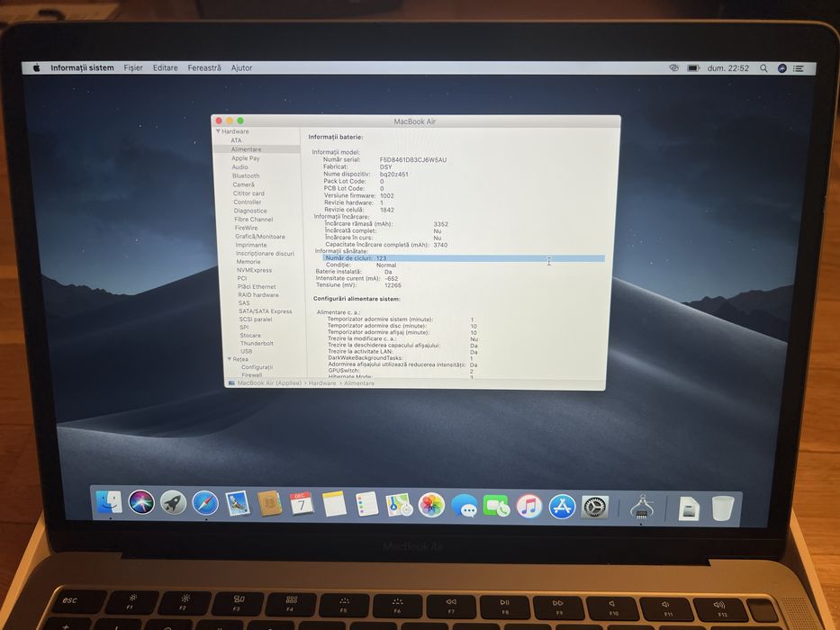Select ATA in the sidebar
Screen dimensions: 840x630
(x=236, y=140)
